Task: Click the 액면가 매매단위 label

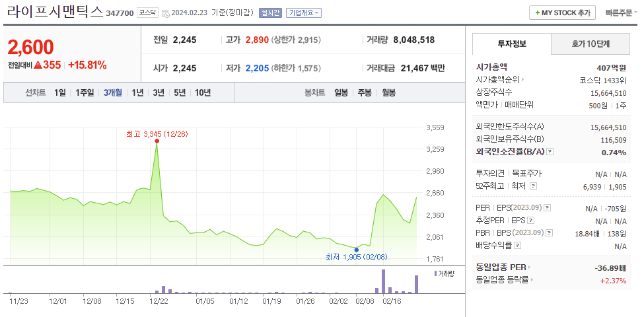Action: coord(505,105)
